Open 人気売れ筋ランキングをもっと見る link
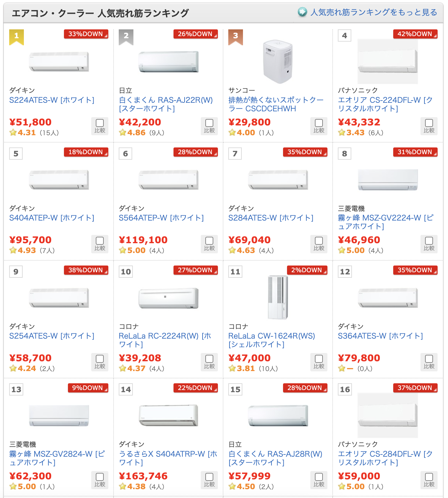The image size is (448, 498). click(x=374, y=12)
